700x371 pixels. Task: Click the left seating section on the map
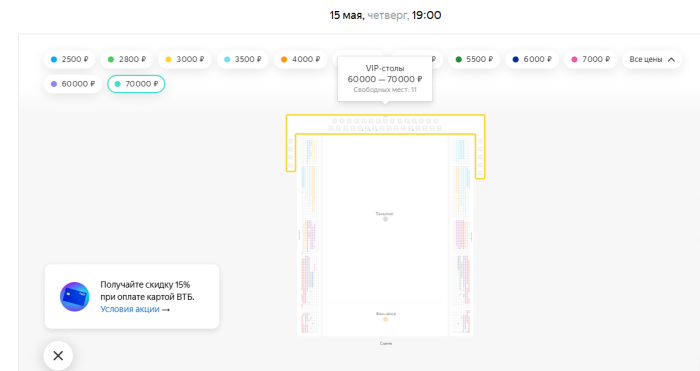pos(309,236)
